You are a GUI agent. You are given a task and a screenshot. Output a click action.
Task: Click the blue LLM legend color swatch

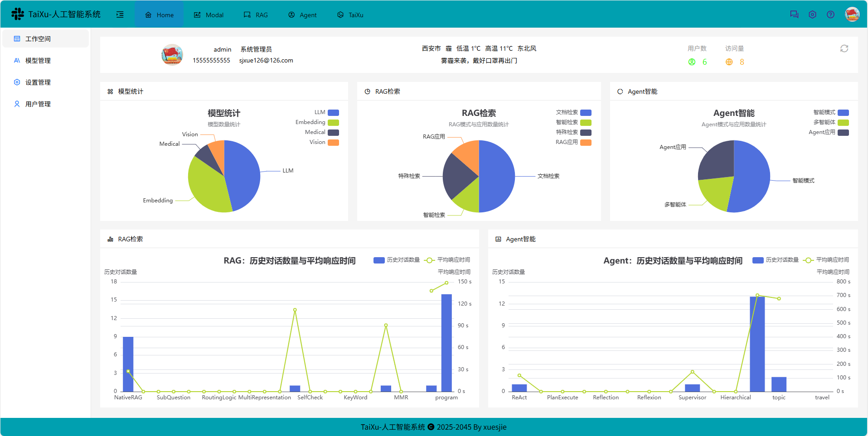click(334, 112)
